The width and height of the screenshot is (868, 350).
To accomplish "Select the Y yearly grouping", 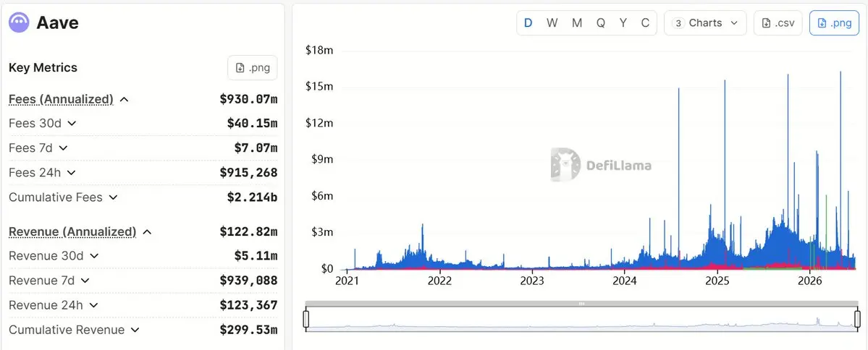I will pyautogui.click(x=623, y=23).
